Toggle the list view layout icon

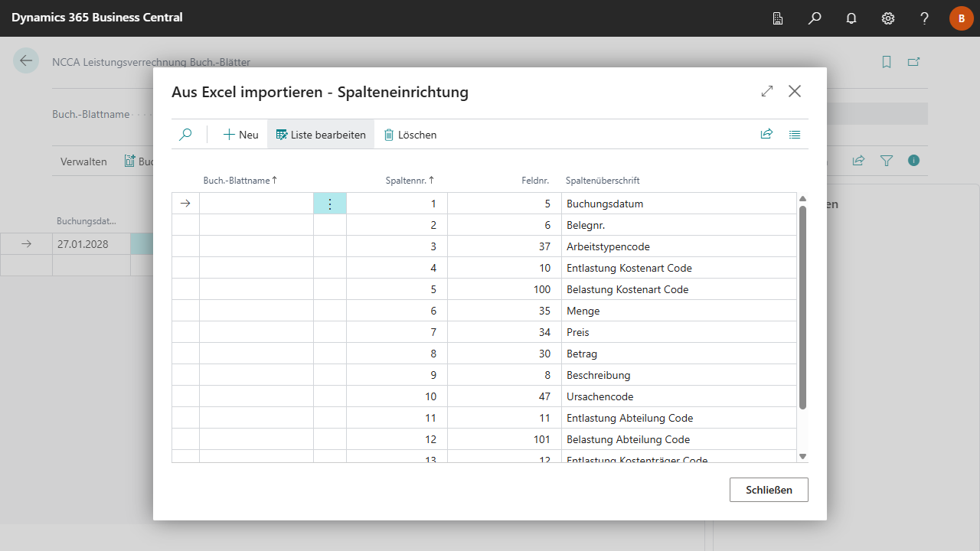[795, 135]
